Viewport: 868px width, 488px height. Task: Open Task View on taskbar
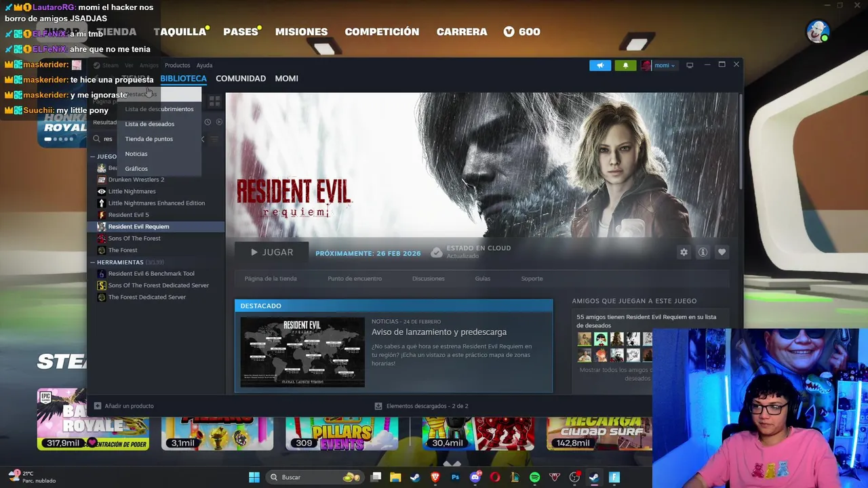[376, 477]
